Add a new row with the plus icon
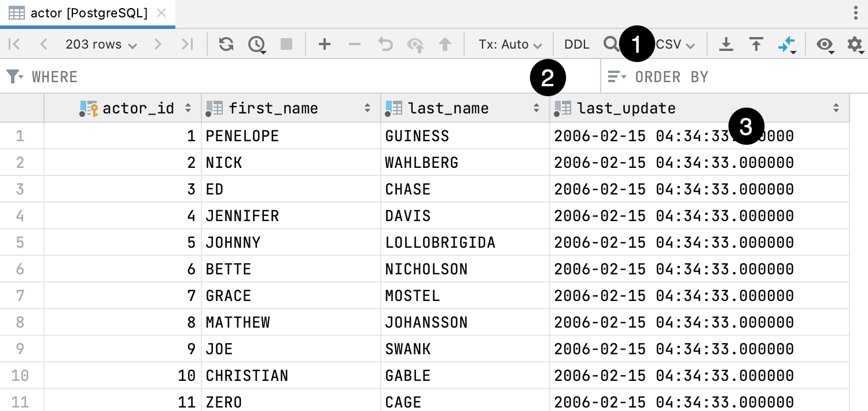The width and height of the screenshot is (868, 411). click(324, 43)
